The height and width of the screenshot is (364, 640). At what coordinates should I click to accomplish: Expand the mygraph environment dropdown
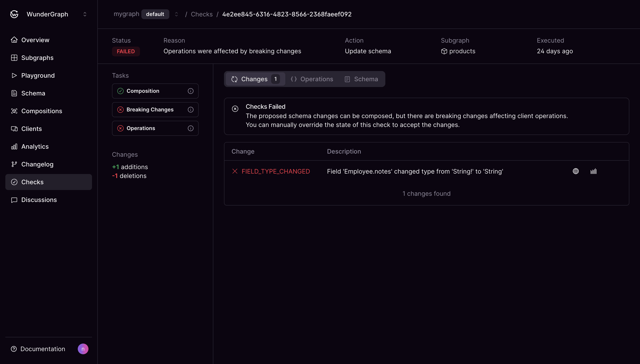(176, 14)
